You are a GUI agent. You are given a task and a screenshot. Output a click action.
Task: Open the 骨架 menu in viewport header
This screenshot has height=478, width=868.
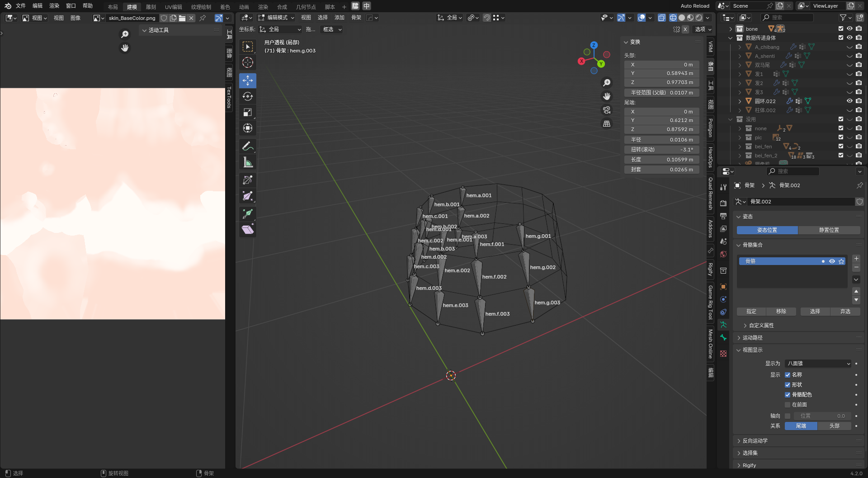[x=356, y=18]
